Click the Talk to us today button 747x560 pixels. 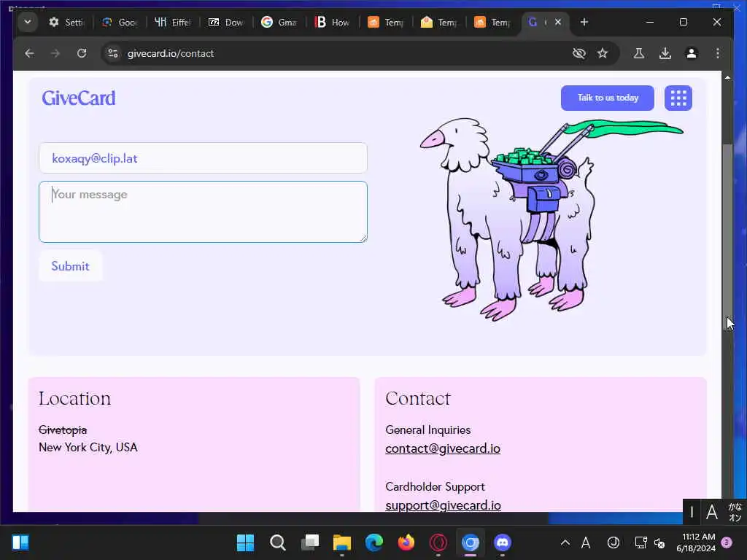[608, 98]
